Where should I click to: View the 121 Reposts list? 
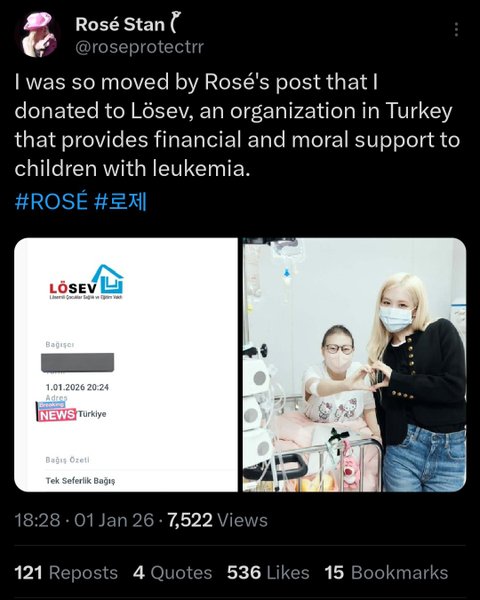tap(66, 573)
